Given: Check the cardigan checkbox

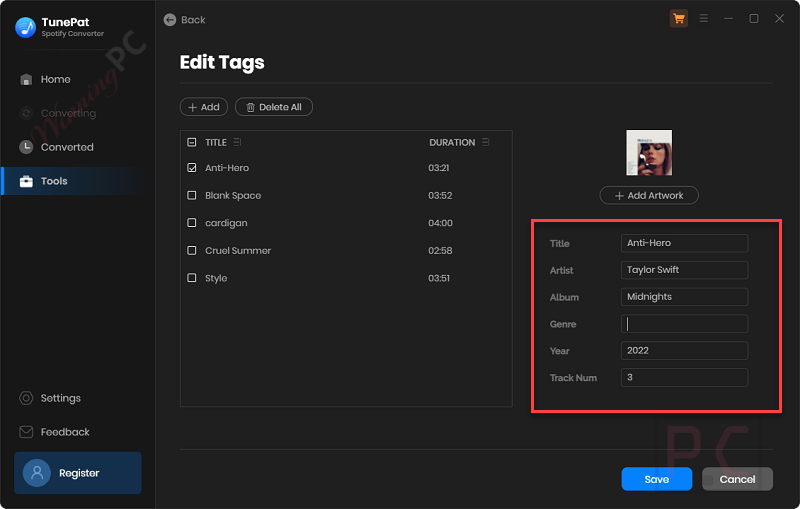Looking at the screenshot, I should click(192, 223).
